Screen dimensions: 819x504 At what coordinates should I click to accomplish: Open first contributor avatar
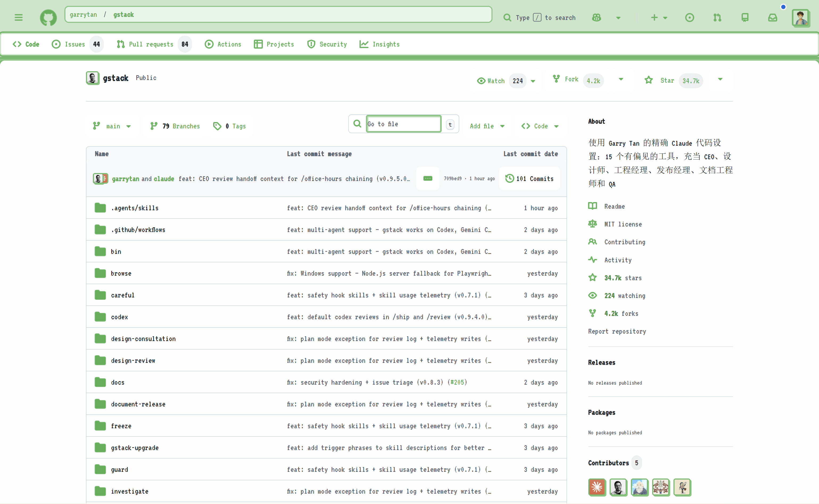tap(597, 487)
